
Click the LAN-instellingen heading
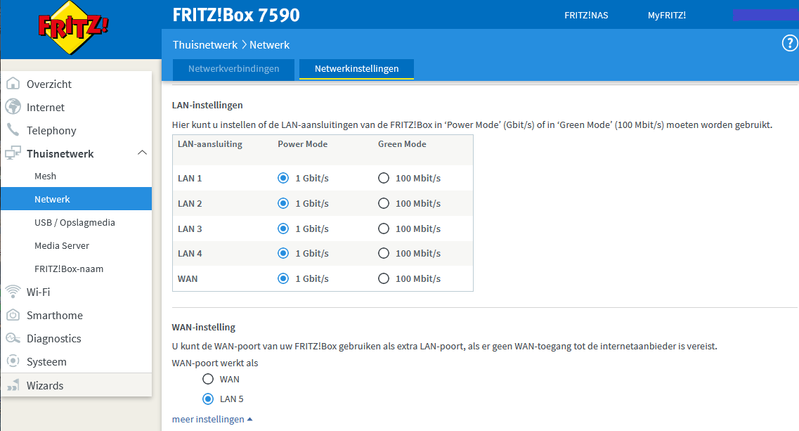click(207, 105)
